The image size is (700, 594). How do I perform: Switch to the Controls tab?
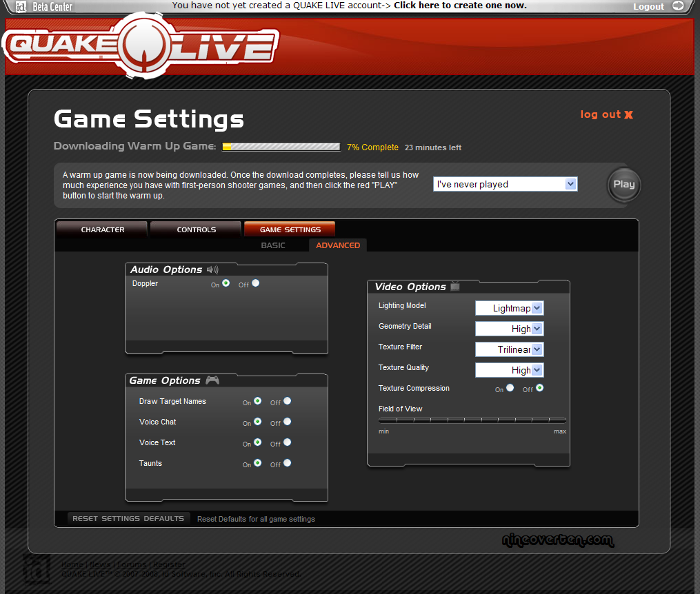[196, 229]
